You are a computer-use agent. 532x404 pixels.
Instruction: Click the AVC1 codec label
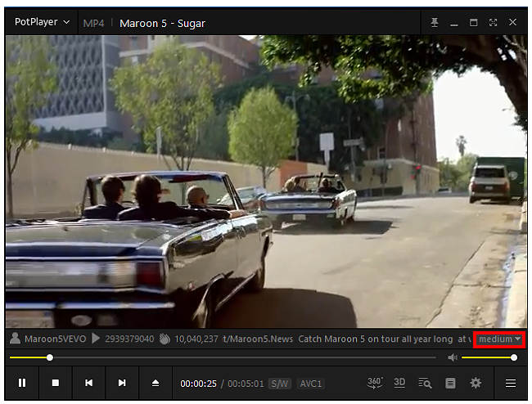point(310,384)
